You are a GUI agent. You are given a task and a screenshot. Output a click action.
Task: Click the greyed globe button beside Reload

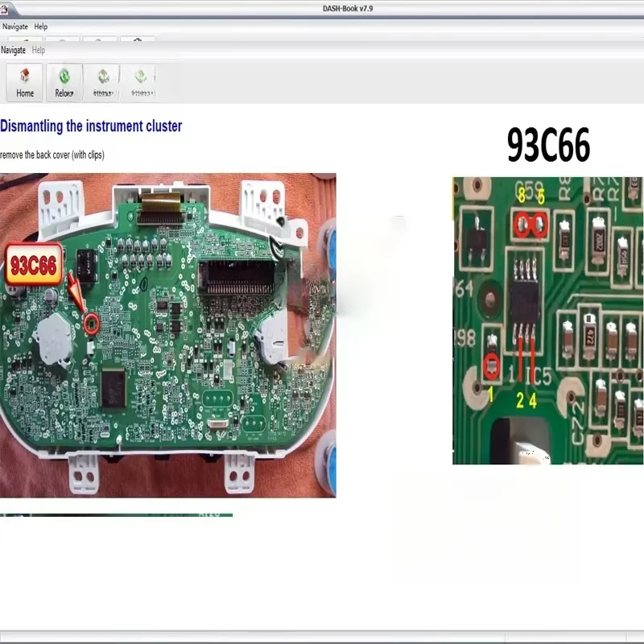(x=102, y=82)
